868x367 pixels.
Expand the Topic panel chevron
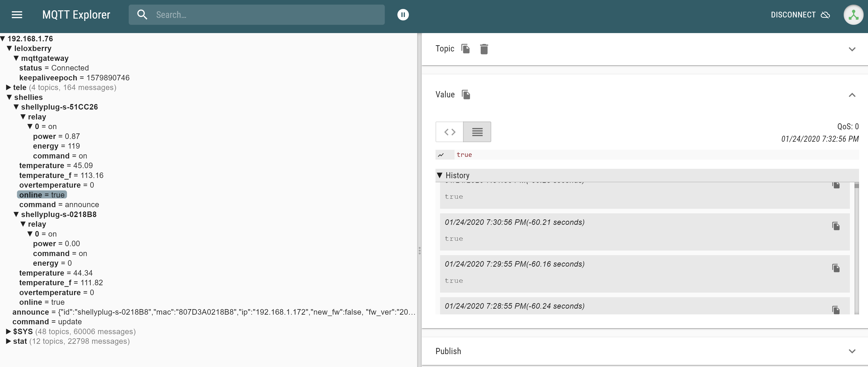pos(852,49)
